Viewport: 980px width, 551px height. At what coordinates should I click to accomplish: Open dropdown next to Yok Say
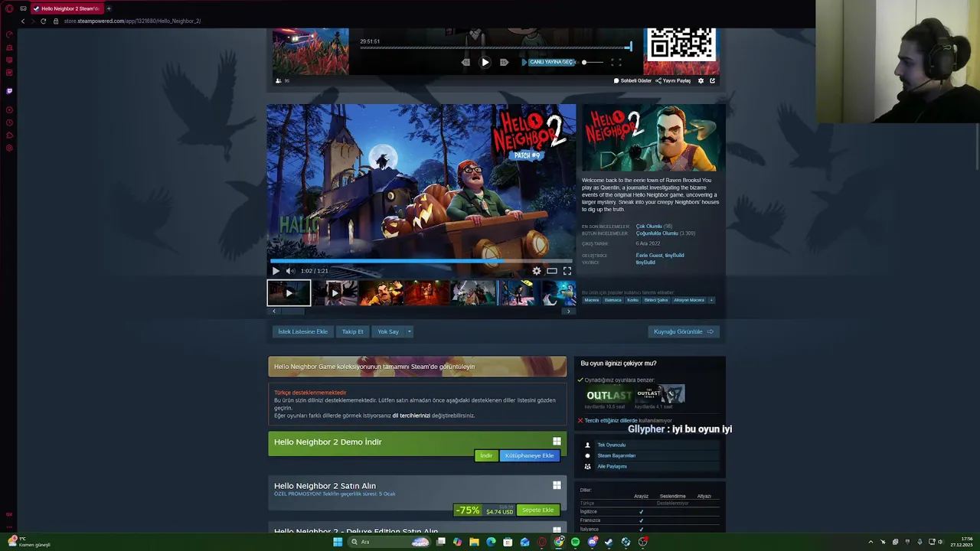coord(410,331)
